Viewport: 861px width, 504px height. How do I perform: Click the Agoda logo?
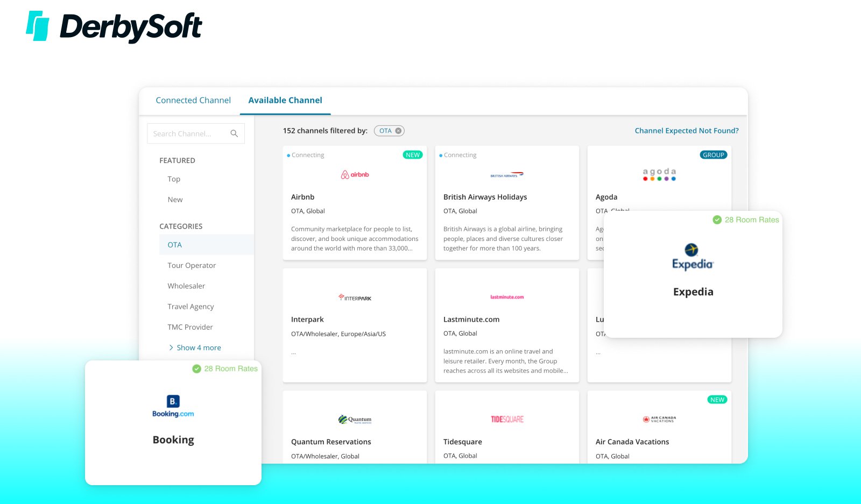pos(659,174)
